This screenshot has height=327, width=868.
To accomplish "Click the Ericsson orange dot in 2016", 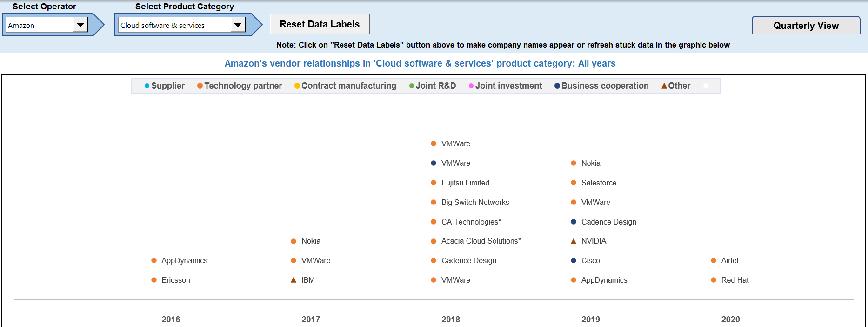I will pos(154,280).
